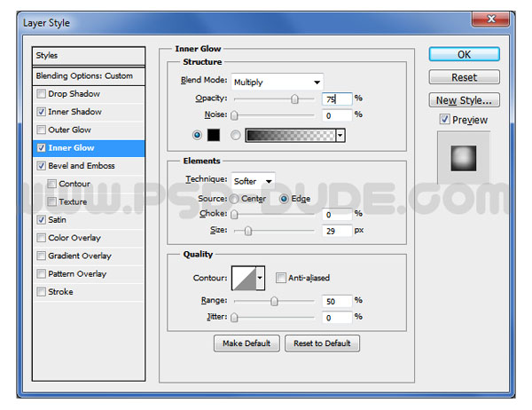
Task: Click the Choke slider handle
Action: pos(234,215)
